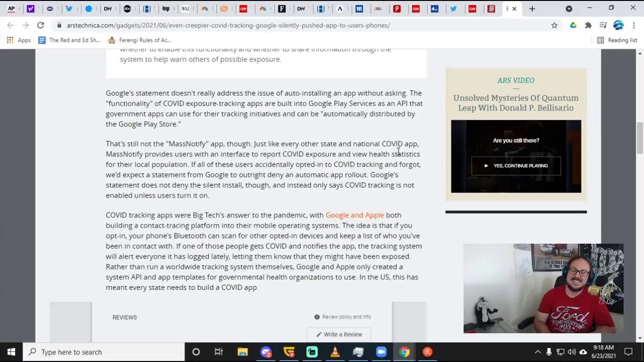This screenshot has height=362, width=644.
Task: Go back to the previous page
Action: (x=11, y=25)
